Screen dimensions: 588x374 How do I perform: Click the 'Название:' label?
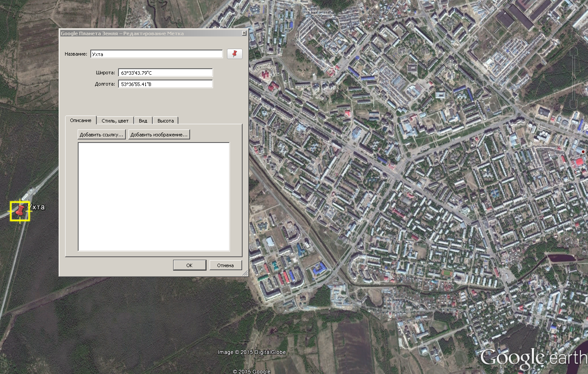point(76,54)
